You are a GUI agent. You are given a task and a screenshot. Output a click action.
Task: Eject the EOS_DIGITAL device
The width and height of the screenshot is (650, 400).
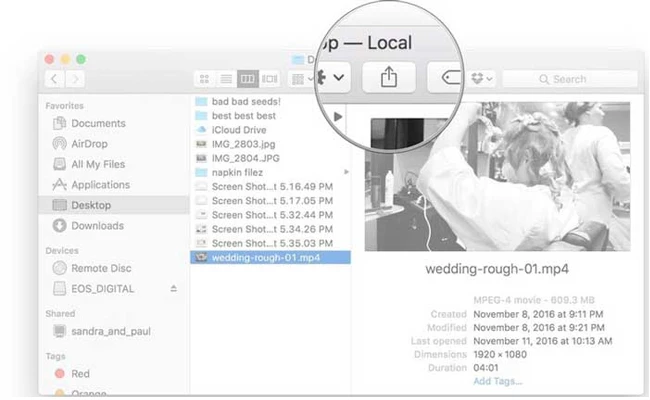pos(173,288)
